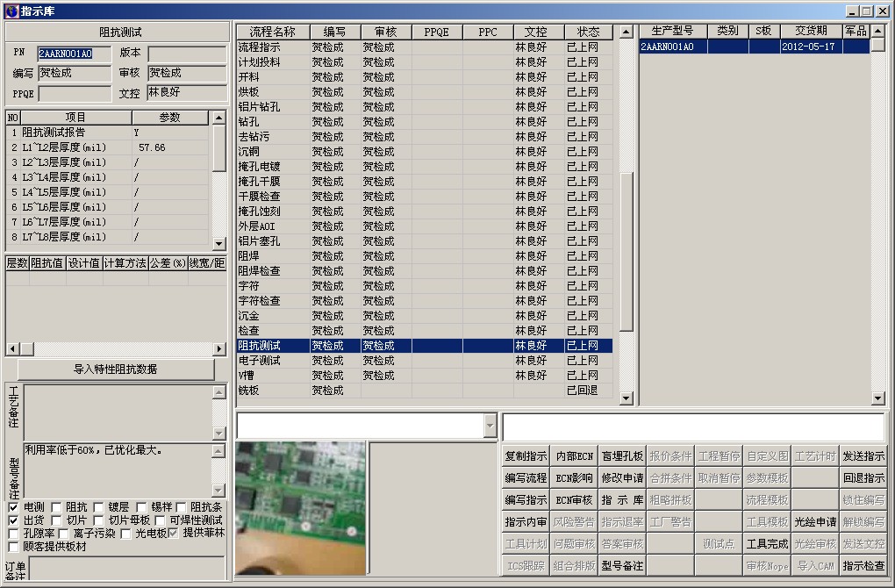
Task: Click the 指示内审 button
Action: (x=526, y=522)
